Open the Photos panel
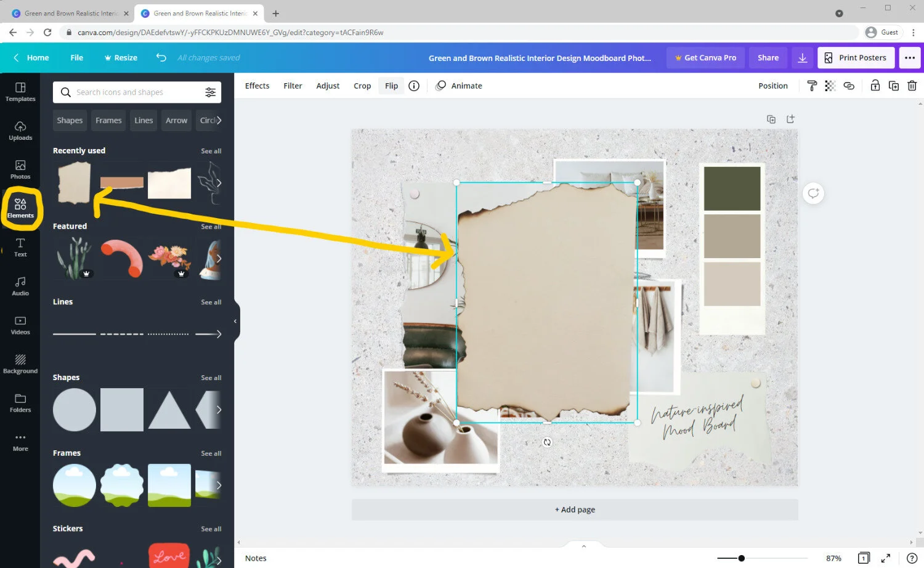This screenshot has width=924, height=568. [20, 169]
